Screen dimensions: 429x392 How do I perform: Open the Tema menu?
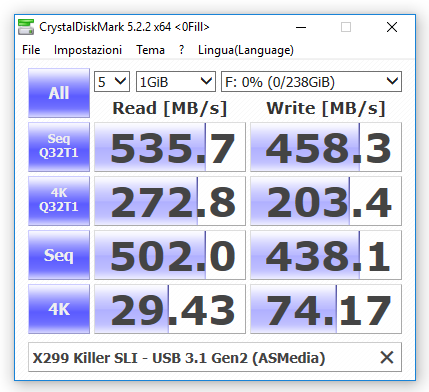click(150, 50)
